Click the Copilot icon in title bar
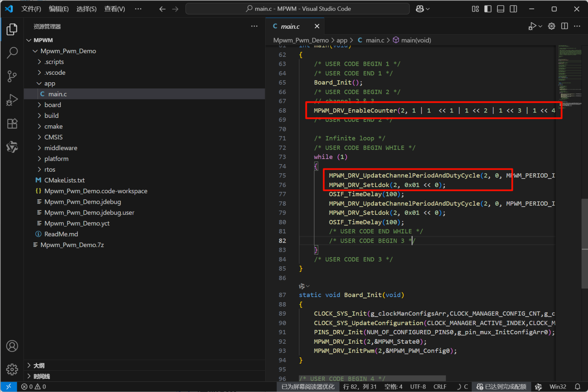 pyautogui.click(x=420, y=9)
